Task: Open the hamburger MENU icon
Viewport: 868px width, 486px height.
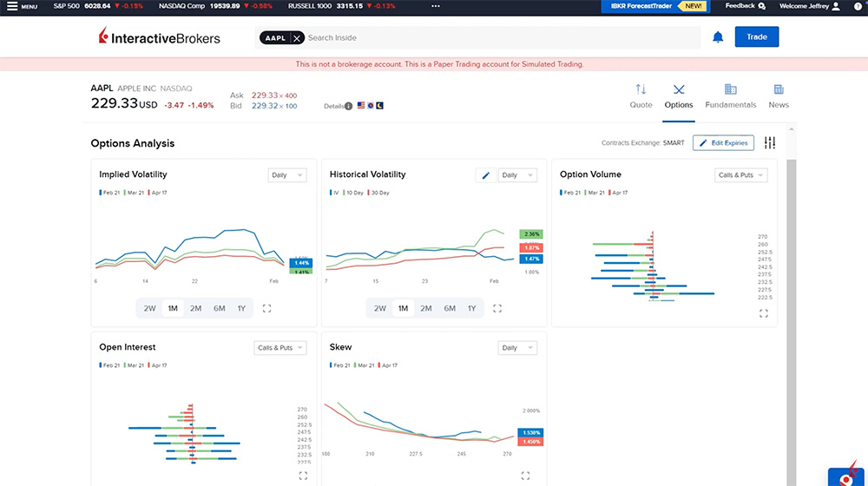Action: tap(12, 6)
